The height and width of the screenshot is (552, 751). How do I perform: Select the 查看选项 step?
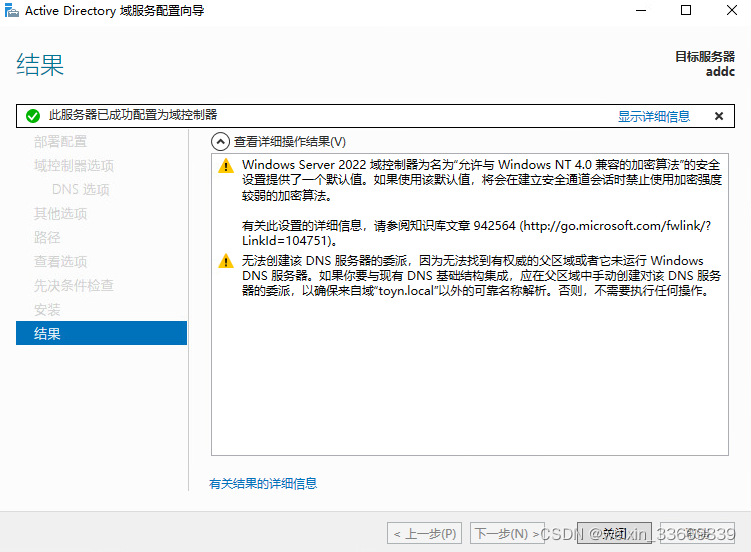60,261
